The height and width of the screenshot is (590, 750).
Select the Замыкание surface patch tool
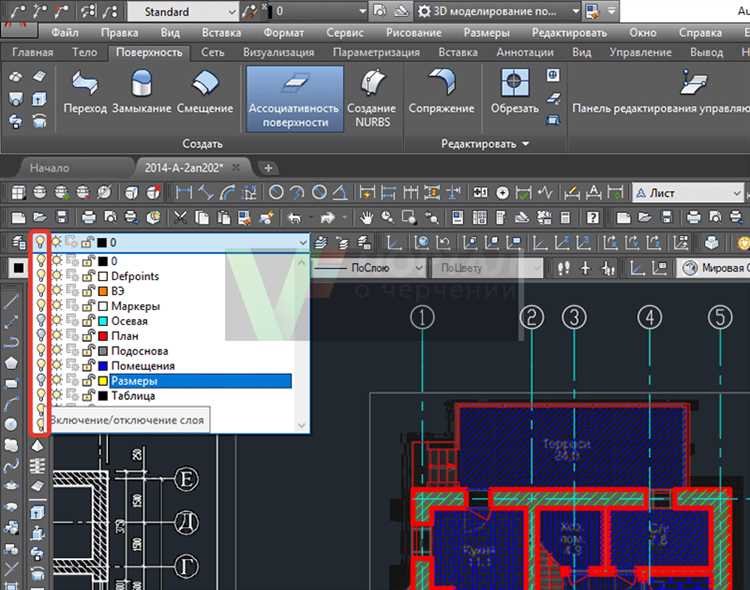pos(141,84)
